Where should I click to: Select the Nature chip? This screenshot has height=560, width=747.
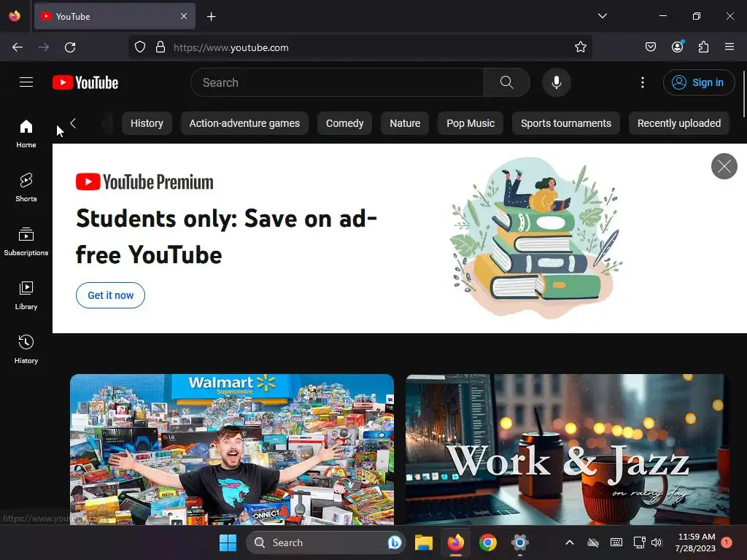coord(405,123)
